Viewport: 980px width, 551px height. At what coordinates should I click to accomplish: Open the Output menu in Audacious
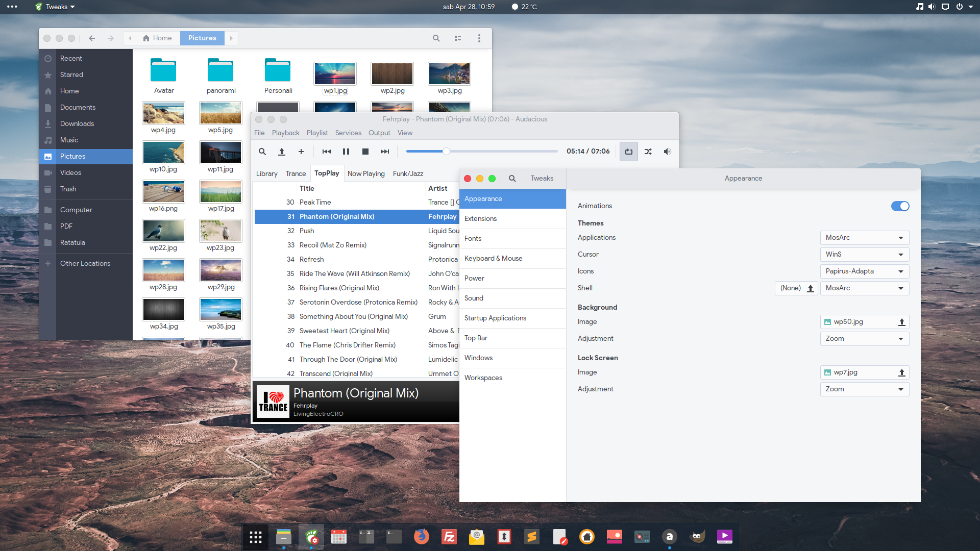379,133
